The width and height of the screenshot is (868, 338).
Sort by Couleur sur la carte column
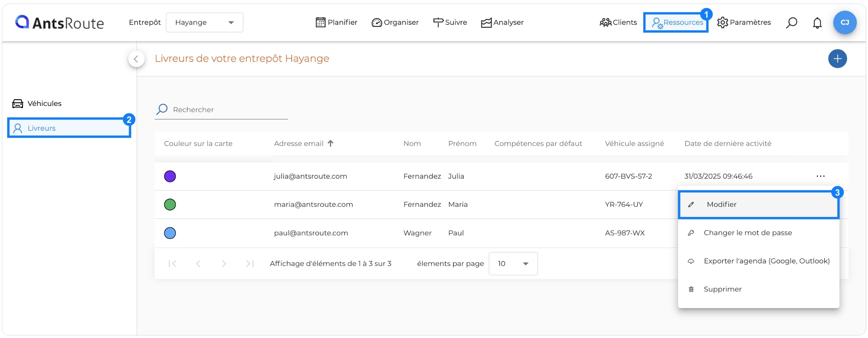coord(198,143)
